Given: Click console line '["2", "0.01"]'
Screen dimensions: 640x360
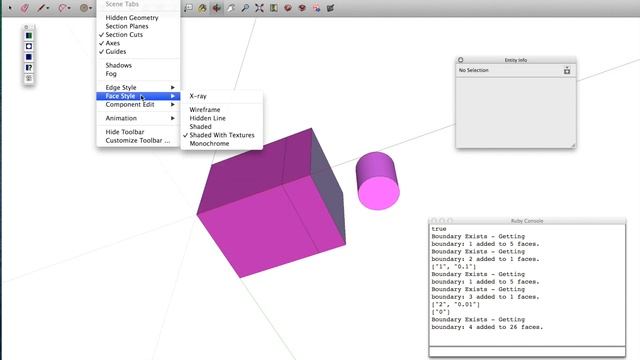Looking at the screenshot, I should [456, 304].
